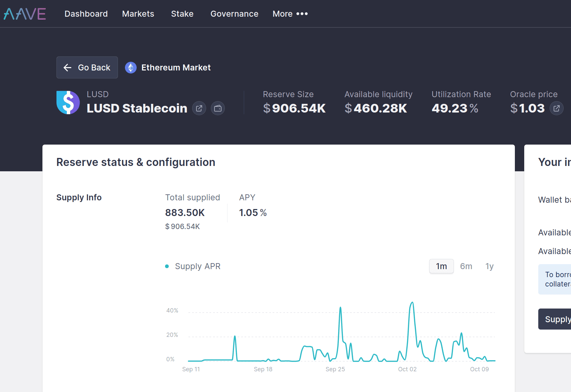Click the LUSD token icon
Screen dimensions: 571x392
[x=68, y=102]
